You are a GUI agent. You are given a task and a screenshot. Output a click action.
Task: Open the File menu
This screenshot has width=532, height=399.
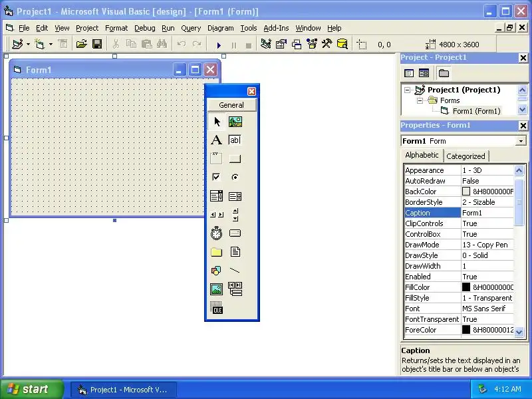coord(24,28)
